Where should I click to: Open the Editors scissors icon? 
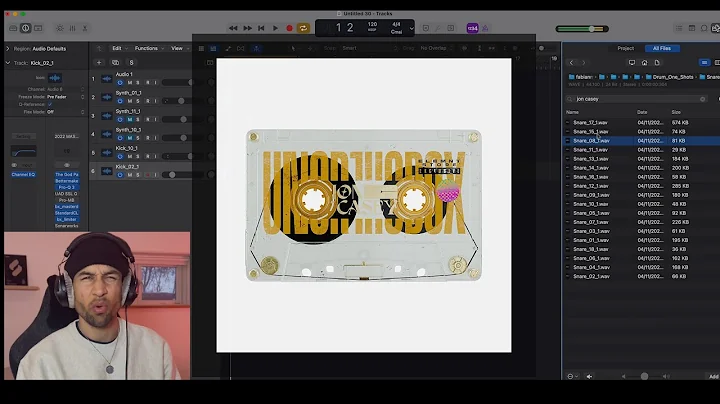pyautogui.click(x=85, y=28)
